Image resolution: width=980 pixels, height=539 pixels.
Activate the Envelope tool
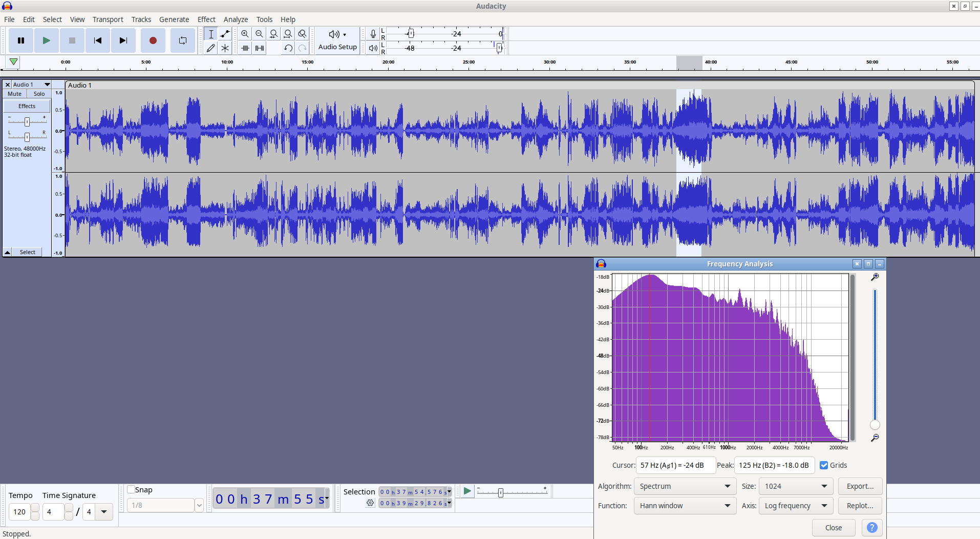[x=225, y=34]
